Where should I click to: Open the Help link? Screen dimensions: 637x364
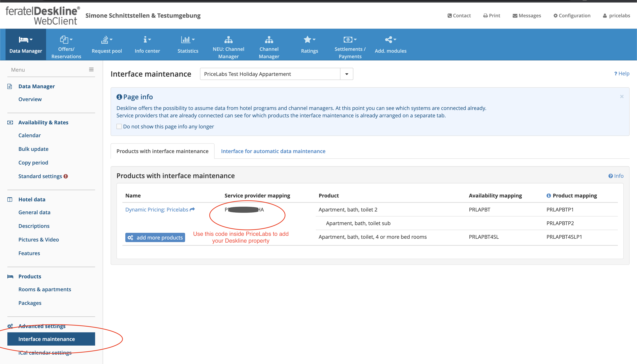coord(622,73)
